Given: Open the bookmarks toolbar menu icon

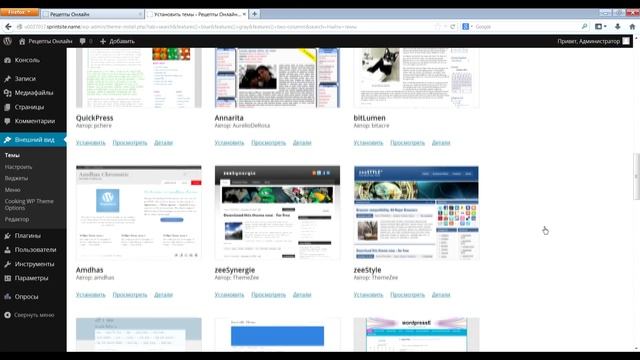Looking at the screenshot, I should (600, 27).
